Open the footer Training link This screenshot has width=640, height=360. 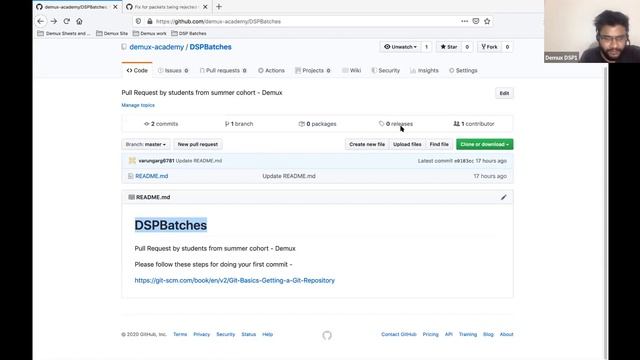(468, 334)
